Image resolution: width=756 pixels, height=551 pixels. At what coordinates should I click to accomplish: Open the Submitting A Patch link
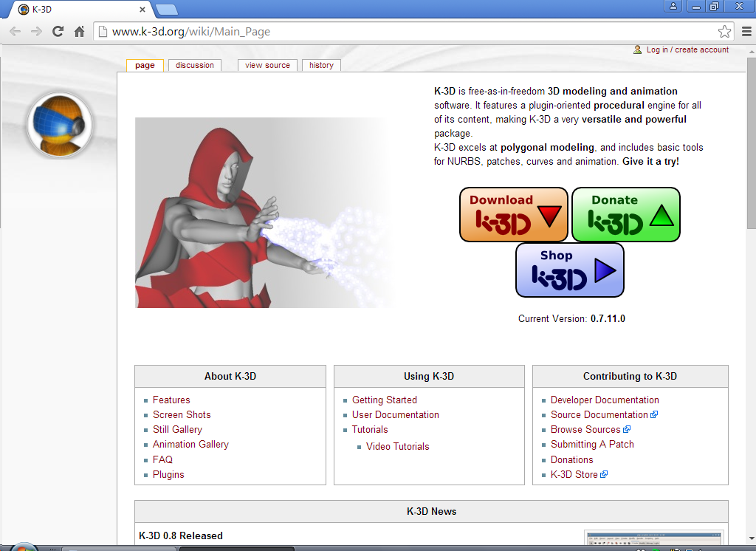(x=592, y=445)
